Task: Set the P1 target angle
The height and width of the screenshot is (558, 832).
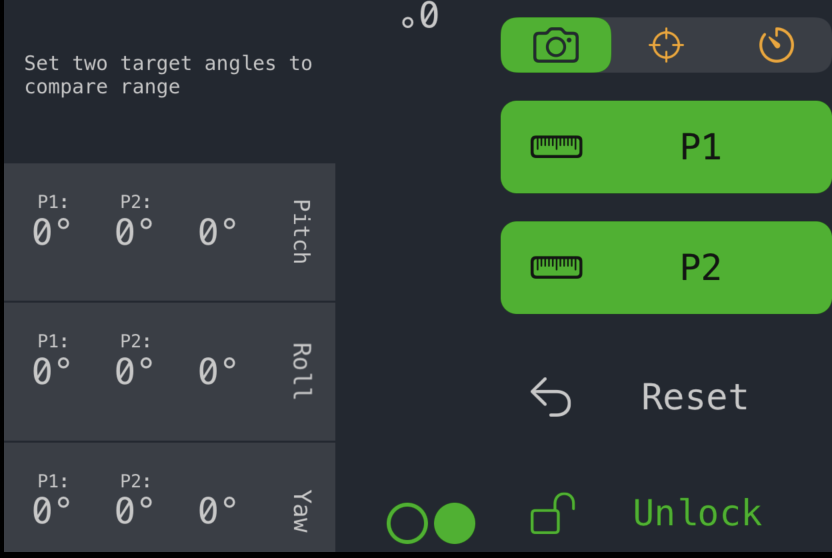Action: click(666, 147)
